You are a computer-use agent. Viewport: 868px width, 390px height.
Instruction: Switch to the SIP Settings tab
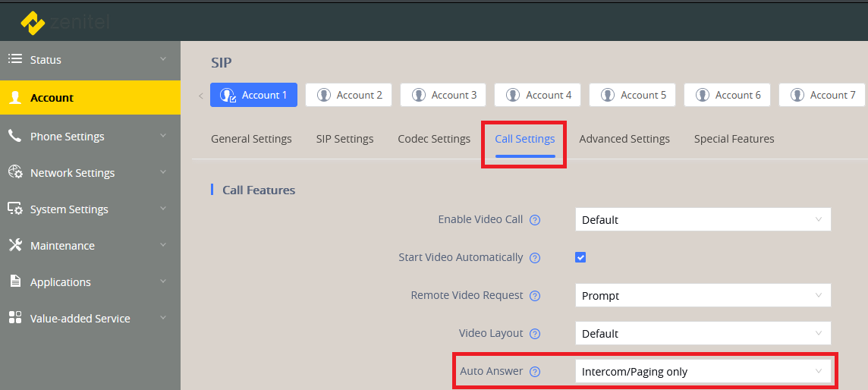(x=344, y=139)
